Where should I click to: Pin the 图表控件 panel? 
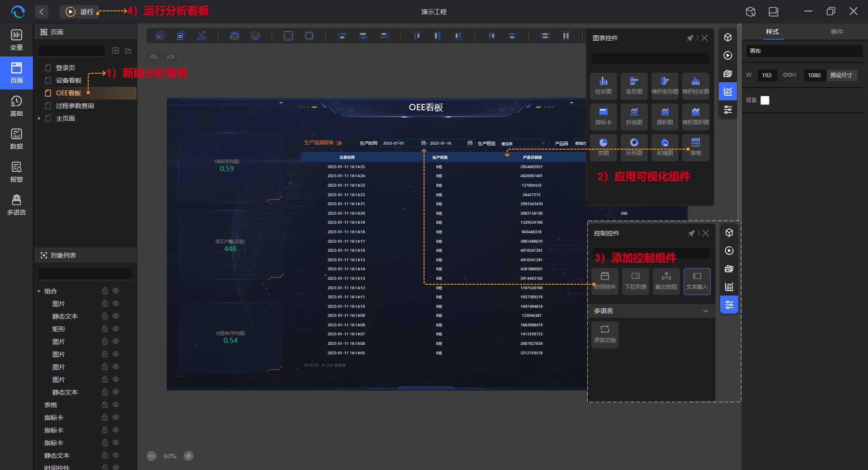pyautogui.click(x=690, y=38)
